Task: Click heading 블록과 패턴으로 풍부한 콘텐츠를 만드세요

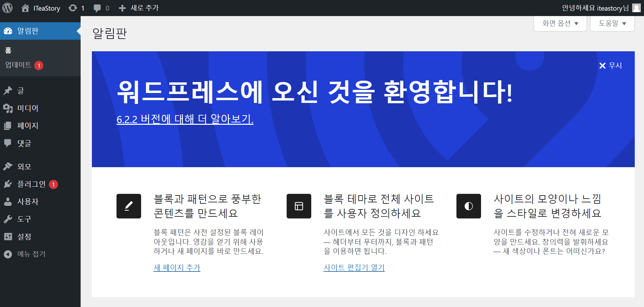Action: coord(208,206)
